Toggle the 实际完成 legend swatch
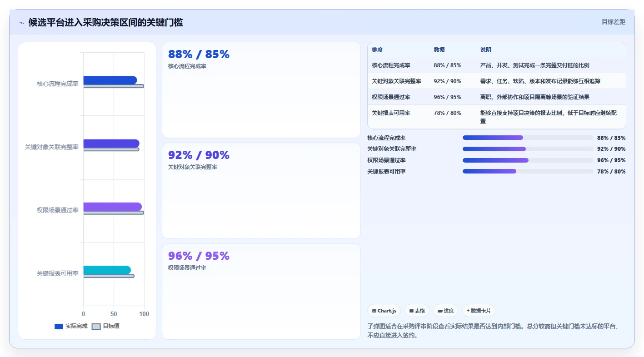The width and height of the screenshot is (644, 357). pyautogui.click(x=59, y=326)
